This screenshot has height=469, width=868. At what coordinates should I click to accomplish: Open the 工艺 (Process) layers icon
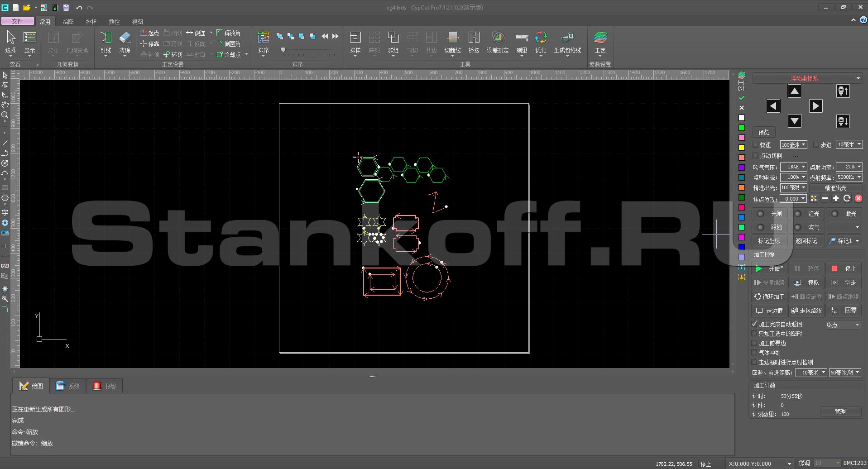click(600, 43)
